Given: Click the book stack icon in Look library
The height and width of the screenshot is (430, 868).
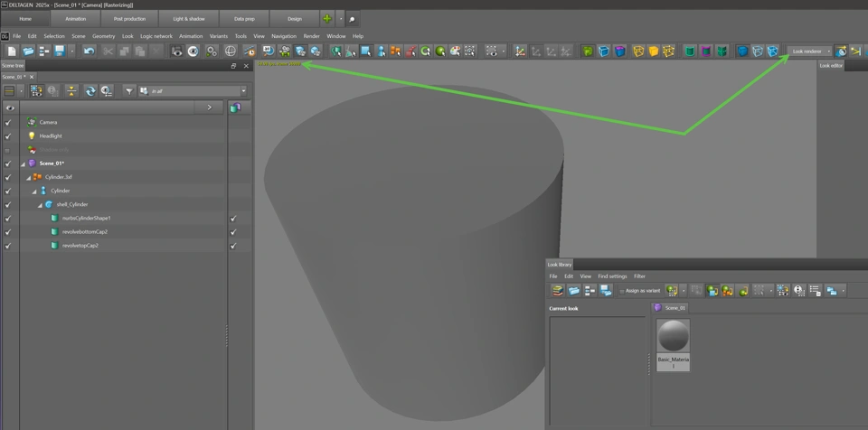Looking at the screenshot, I should pos(558,291).
